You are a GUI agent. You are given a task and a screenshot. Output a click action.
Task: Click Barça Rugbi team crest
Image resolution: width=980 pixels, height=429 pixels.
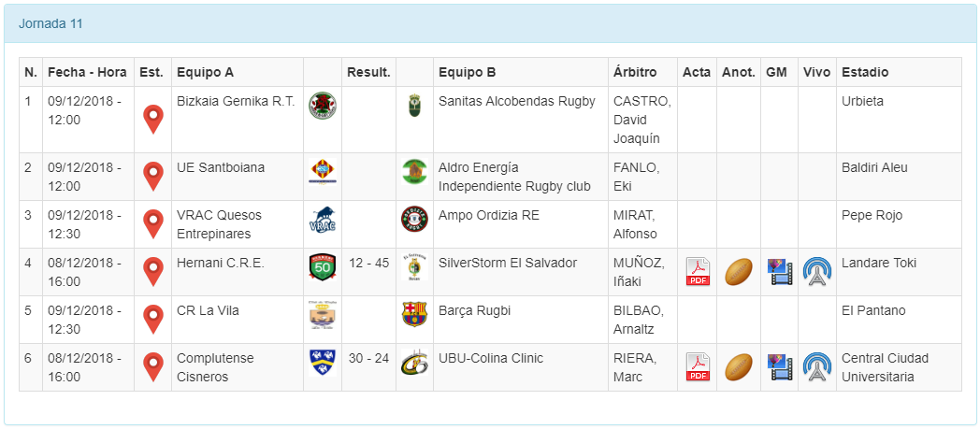coord(414,314)
